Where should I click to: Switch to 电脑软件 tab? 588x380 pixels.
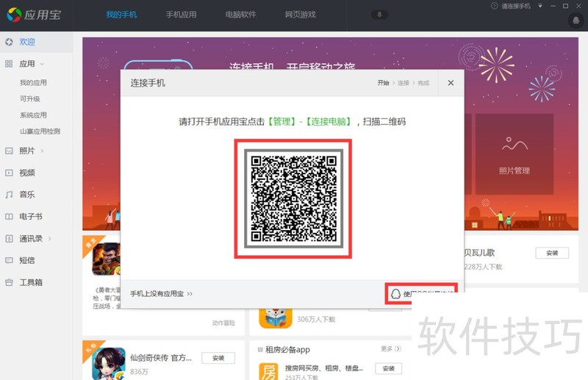[240, 15]
